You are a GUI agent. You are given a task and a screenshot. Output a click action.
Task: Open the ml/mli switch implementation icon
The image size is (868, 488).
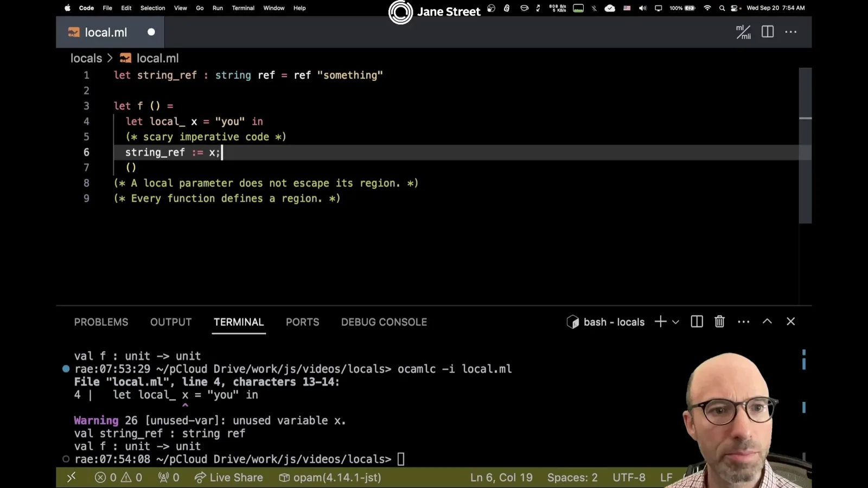click(x=743, y=32)
